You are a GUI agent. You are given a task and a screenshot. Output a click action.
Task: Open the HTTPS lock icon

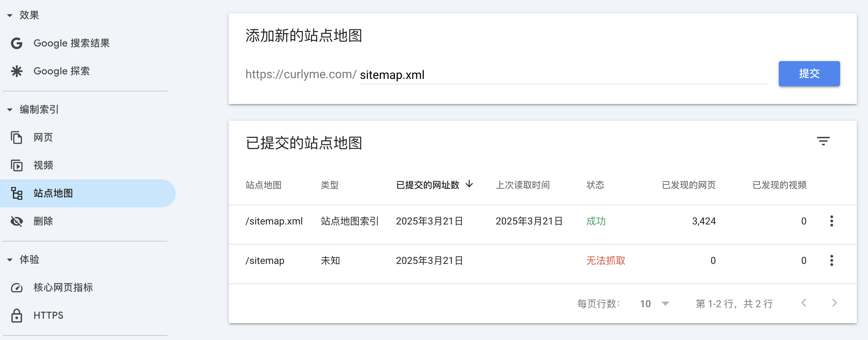[x=17, y=316]
